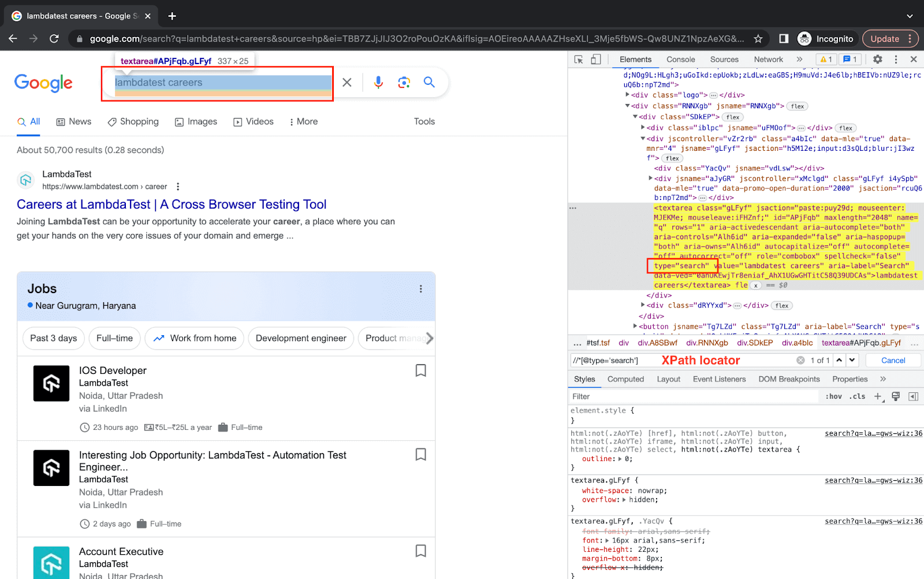Image resolution: width=924 pixels, height=579 pixels.
Task: Select the Work from home filter chip
Action: click(195, 339)
